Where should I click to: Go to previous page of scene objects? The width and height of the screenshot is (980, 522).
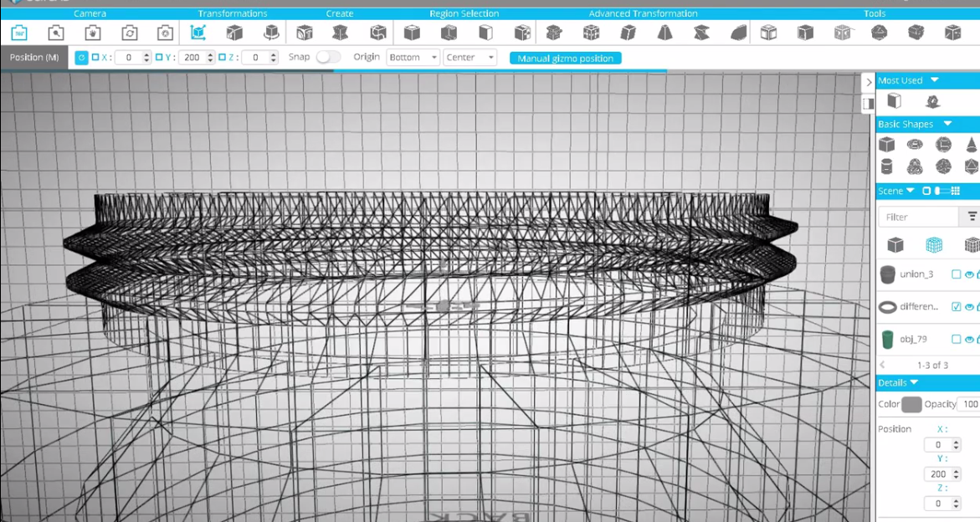tap(882, 365)
